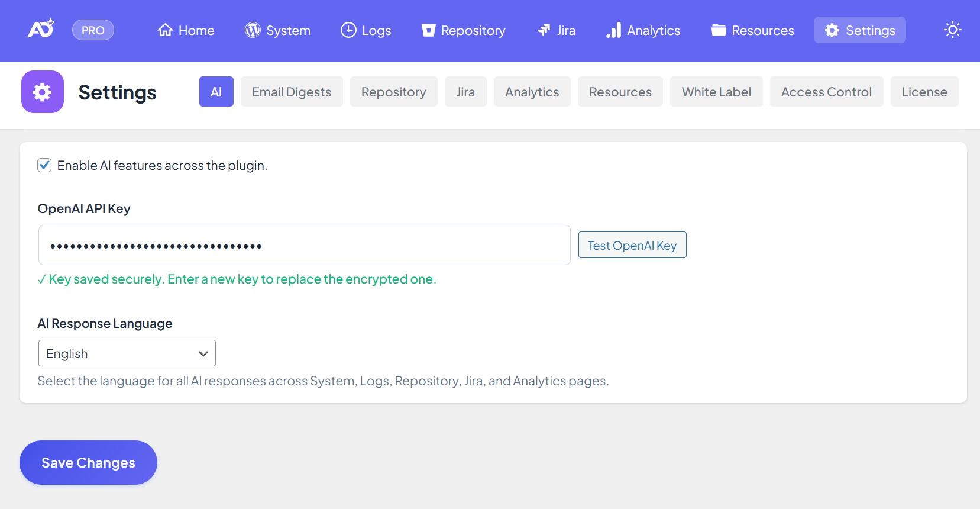Click the purple Settings gear badge
Image resolution: width=980 pixels, height=509 pixels.
click(43, 92)
